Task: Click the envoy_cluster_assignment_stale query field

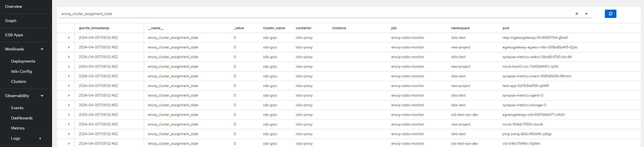Action: (303, 14)
